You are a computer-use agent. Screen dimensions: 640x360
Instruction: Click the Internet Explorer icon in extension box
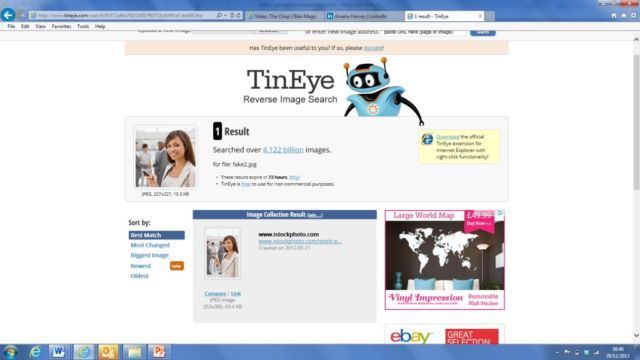pyautogui.click(x=427, y=139)
